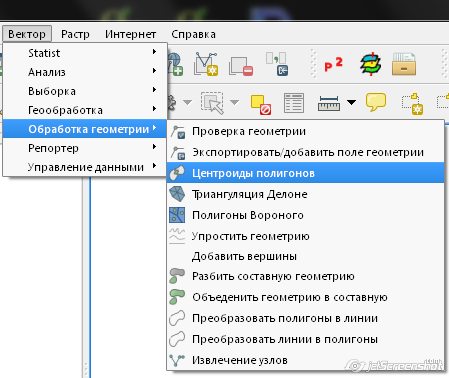The height and width of the screenshot is (378, 449).
Task: Open the dropdown arrow left of select tool
Action: pyautogui.click(x=188, y=102)
